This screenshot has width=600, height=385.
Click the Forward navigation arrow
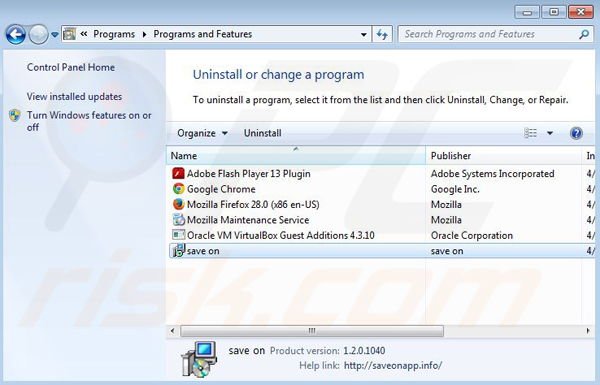(x=39, y=35)
